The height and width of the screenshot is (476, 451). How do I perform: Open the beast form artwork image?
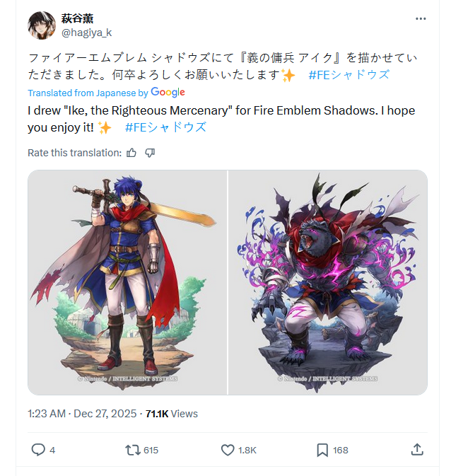328,282
